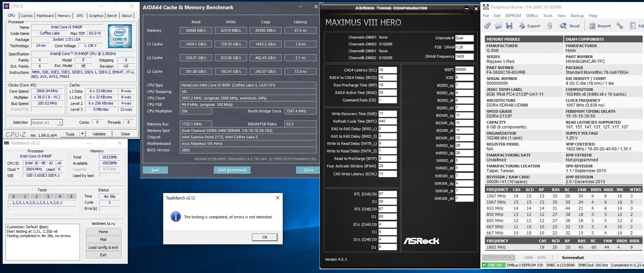The width and height of the screenshot is (644, 273).
Task: Click the Validate button in CPU-Z
Action: [x=99, y=134]
